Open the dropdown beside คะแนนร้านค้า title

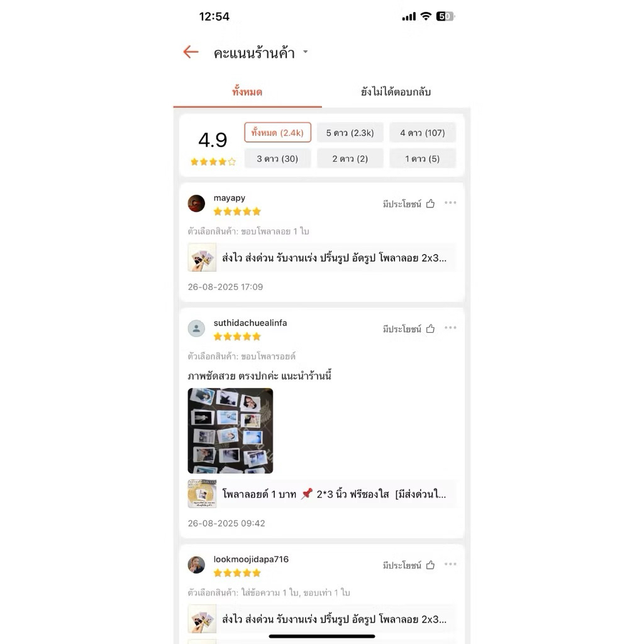click(305, 52)
